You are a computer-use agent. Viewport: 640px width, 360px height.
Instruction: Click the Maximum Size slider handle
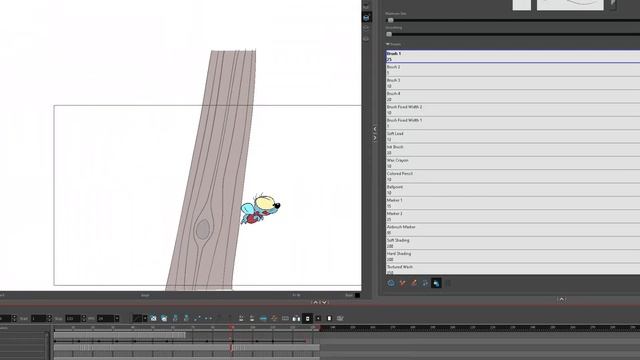tap(391, 20)
